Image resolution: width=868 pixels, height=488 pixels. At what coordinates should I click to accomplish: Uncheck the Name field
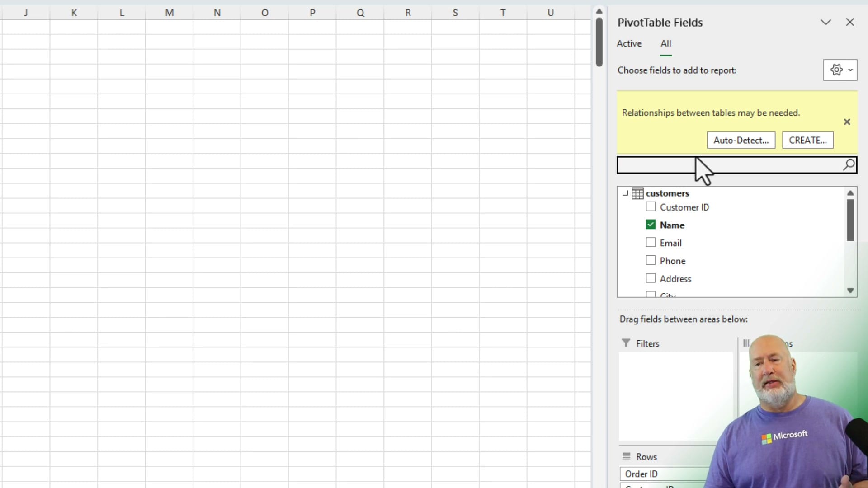(x=651, y=224)
